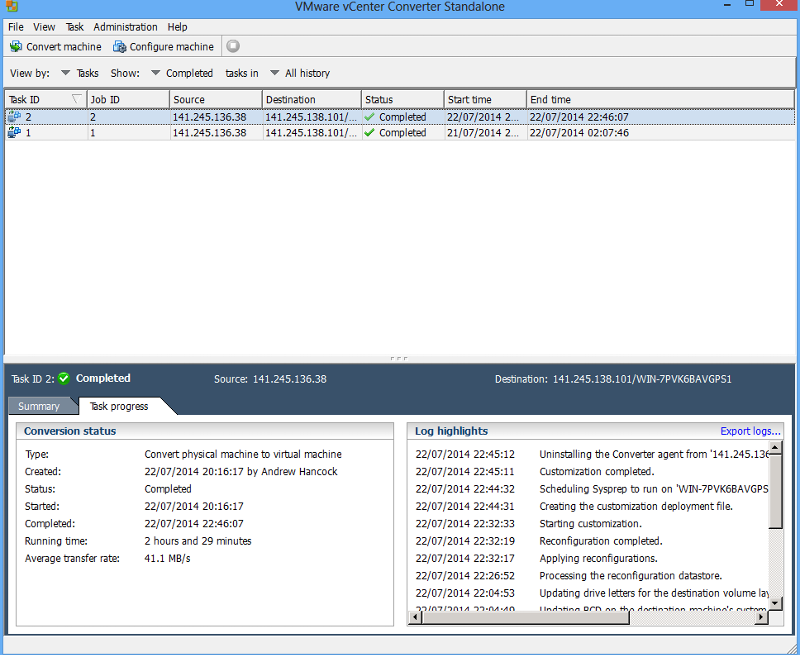800x655 pixels.
Task: Switch to the Summary tab
Action: (x=38, y=406)
